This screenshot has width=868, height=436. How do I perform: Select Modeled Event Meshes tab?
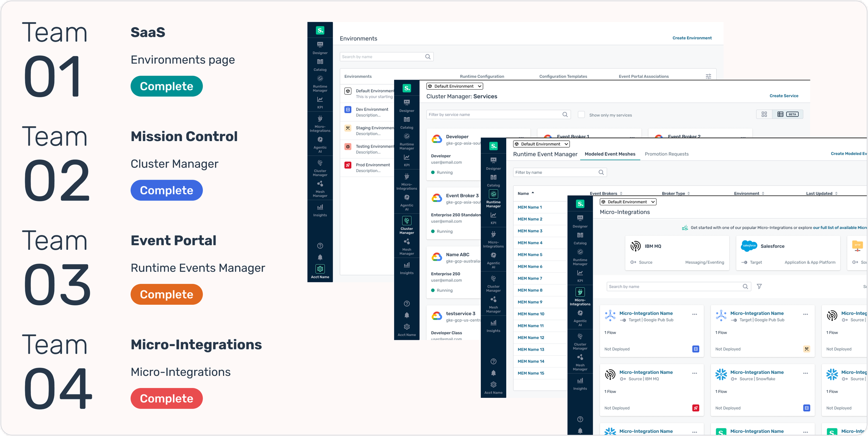coord(610,154)
